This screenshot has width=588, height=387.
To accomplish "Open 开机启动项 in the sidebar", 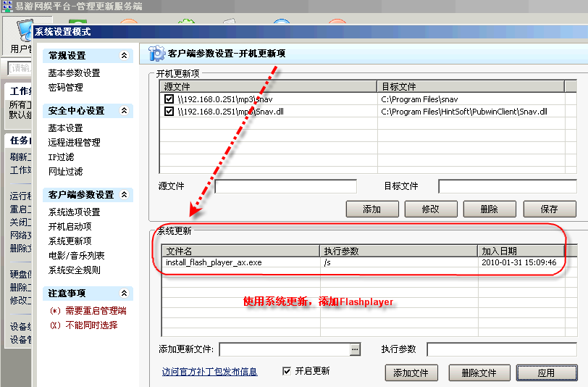I will click(70, 226).
